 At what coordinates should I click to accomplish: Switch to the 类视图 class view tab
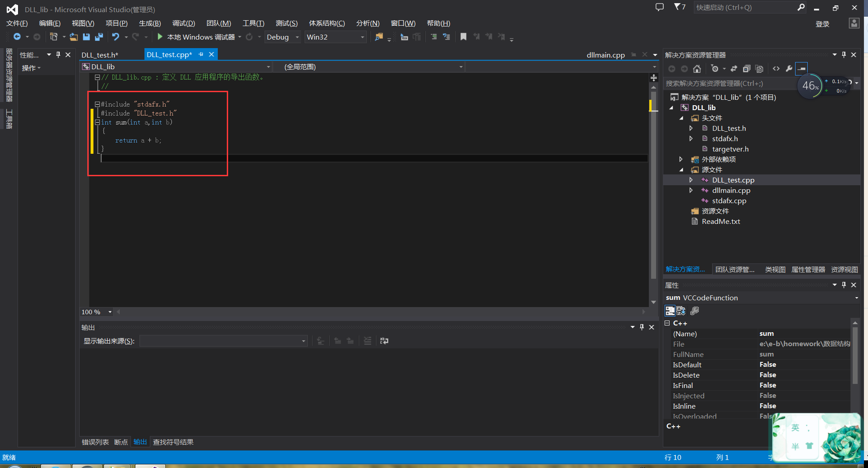tap(775, 269)
